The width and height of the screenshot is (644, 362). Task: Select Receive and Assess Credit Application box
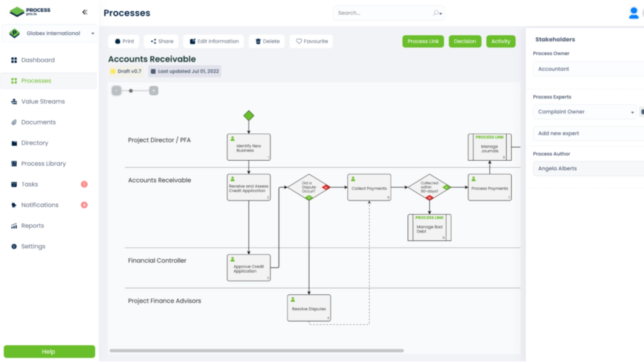click(x=249, y=187)
